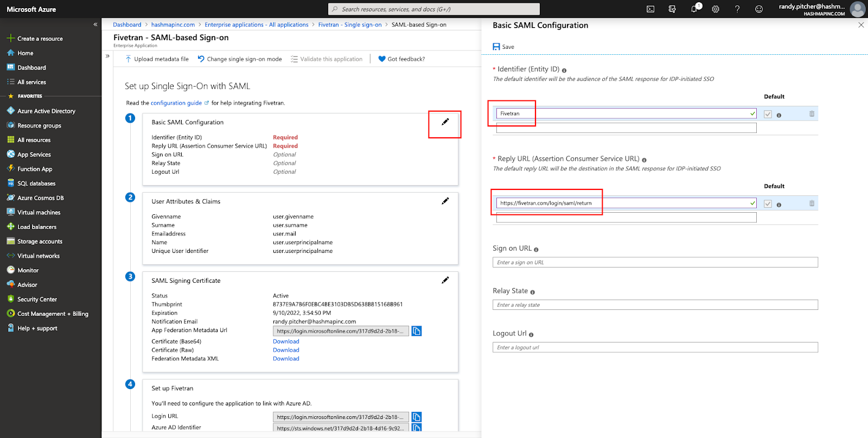Toggle default checkbox for the Reply URL
The width and height of the screenshot is (868, 438).
(768, 204)
